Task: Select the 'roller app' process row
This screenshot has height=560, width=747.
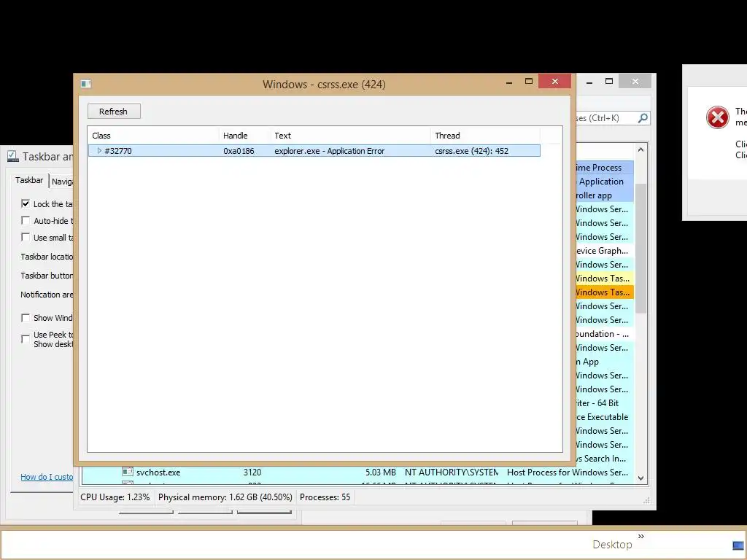Action: click(605, 195)
